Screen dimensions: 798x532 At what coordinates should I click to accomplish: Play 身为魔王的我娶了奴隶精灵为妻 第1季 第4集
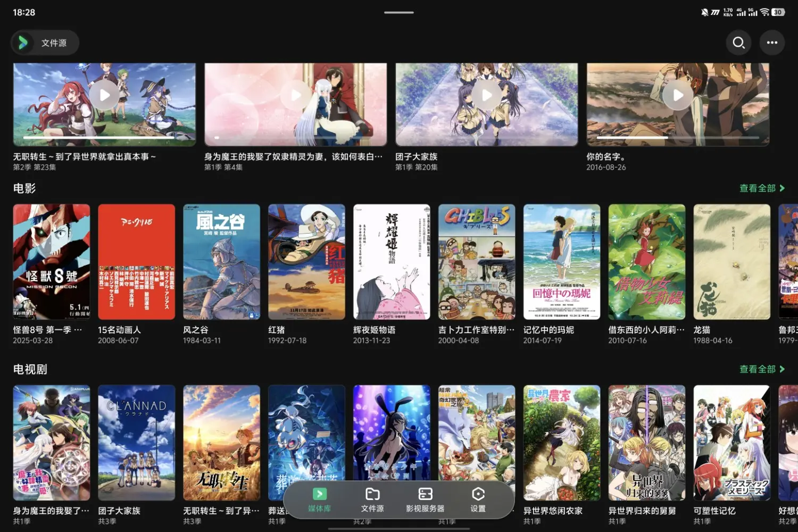point(296,95)
